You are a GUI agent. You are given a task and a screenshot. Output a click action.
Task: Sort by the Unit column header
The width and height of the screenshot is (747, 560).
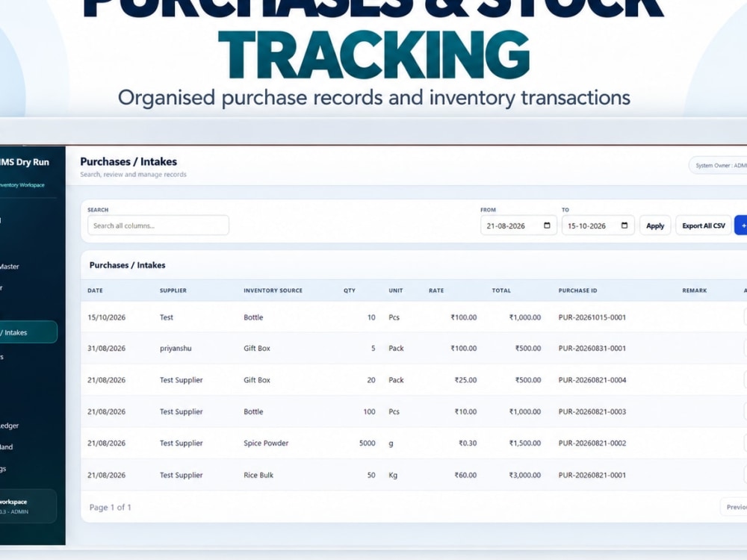396,290
